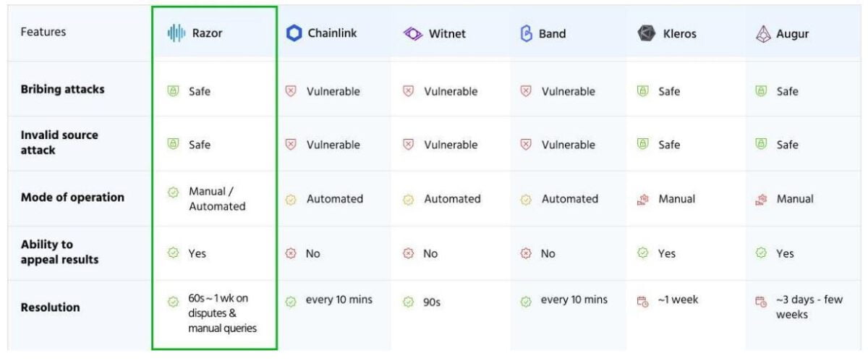Click the Band logo icon
This screenshot has height=361, width=868.
[527, 33]
